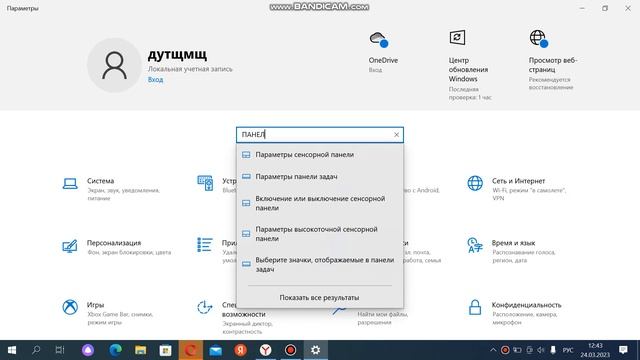Open the volume speaker tray icon
The width and height of the screenshot is (640, 360).
[541, 350]
